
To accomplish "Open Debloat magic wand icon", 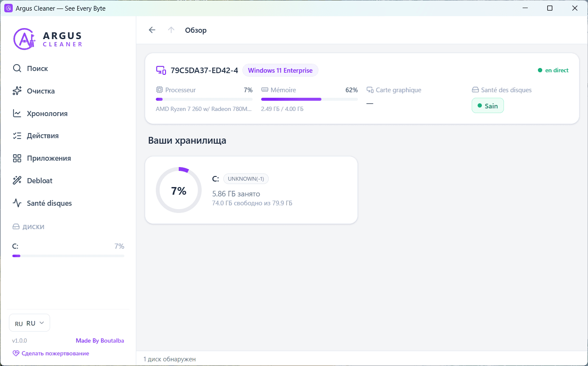I will tap(17, 181).
